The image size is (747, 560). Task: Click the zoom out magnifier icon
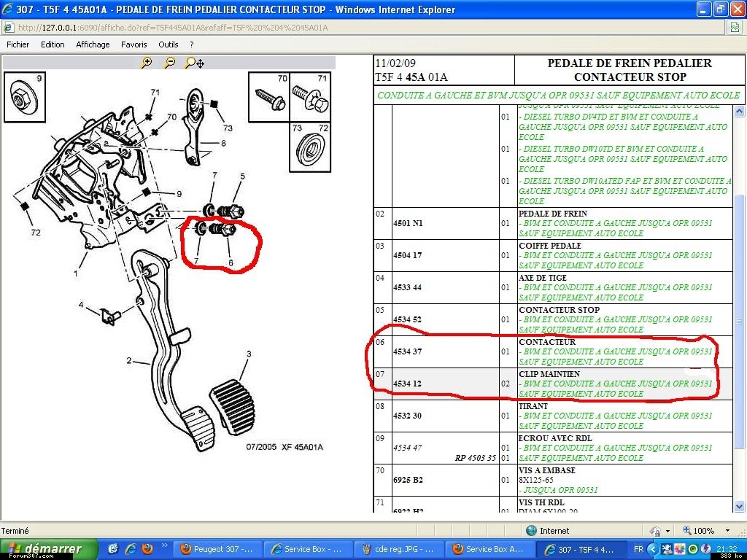(169, 63)
